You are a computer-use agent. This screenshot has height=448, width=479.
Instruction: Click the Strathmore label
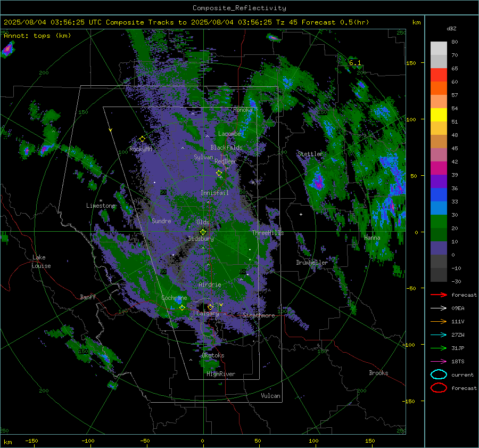coord(259,315)
